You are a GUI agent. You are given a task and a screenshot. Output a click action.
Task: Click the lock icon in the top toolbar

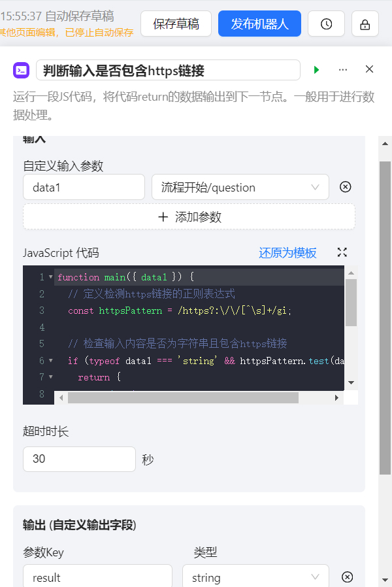[x=365, y=24]
